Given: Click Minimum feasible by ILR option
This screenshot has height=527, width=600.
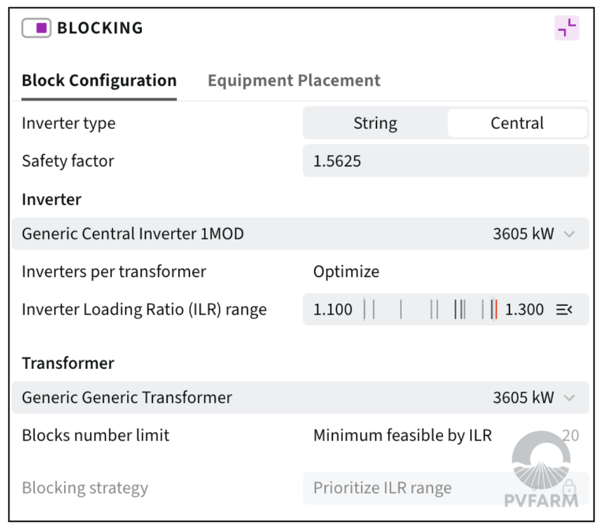Looking at the screenshot, I should [x=402, y=435].
